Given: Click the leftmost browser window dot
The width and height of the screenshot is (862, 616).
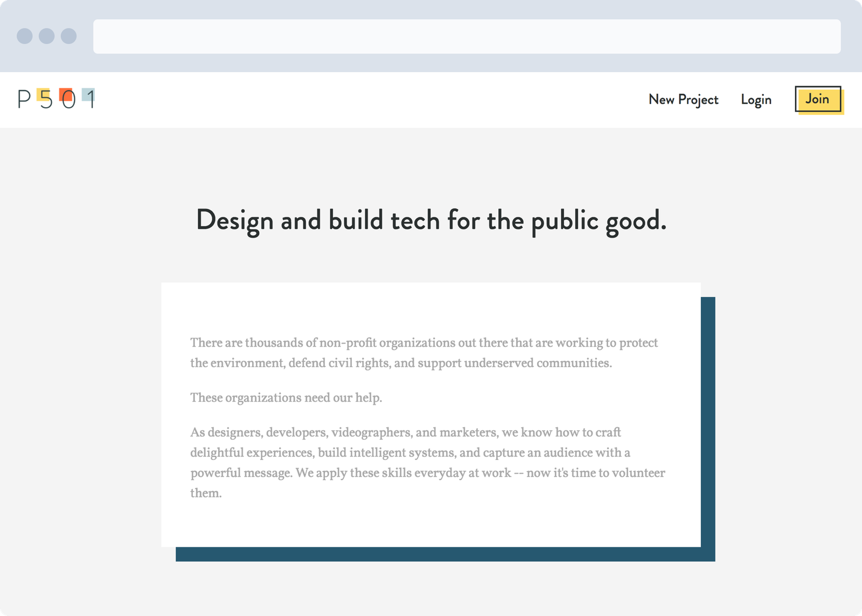Looking at the screenshot, I should [x=25, y=36].
